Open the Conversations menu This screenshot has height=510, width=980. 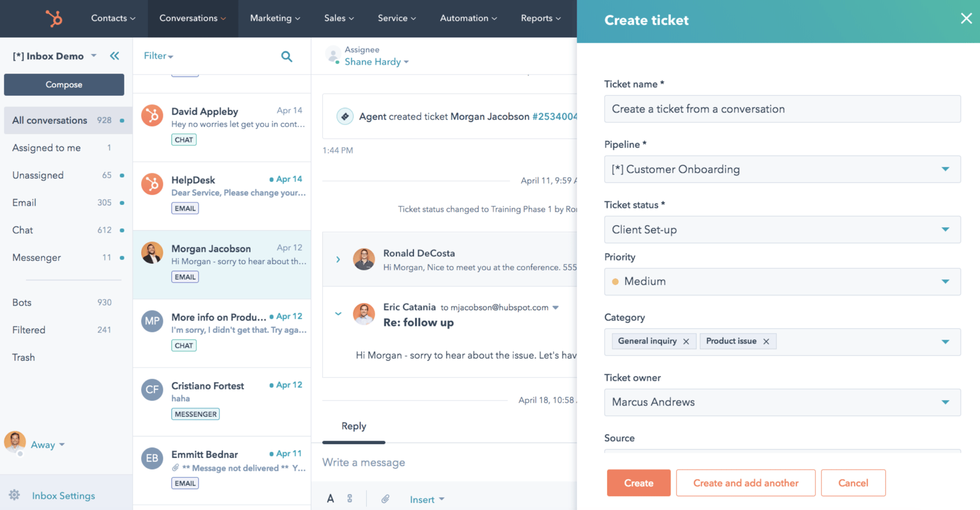click(x=193, y=18)
